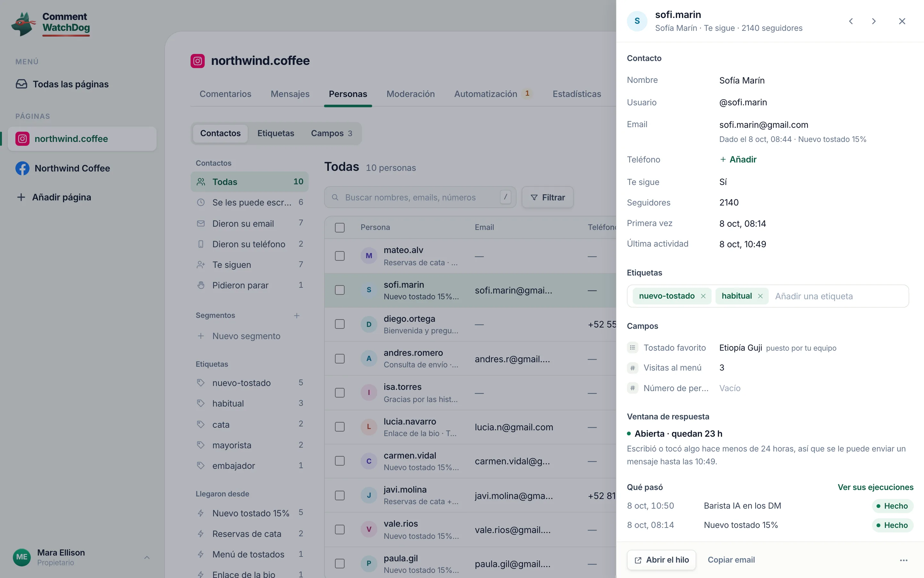Image resolution: width=924 pixels, height=578 pixels.
Task: Go to the next contact with the right chevron
Action: tap(874, 21)
